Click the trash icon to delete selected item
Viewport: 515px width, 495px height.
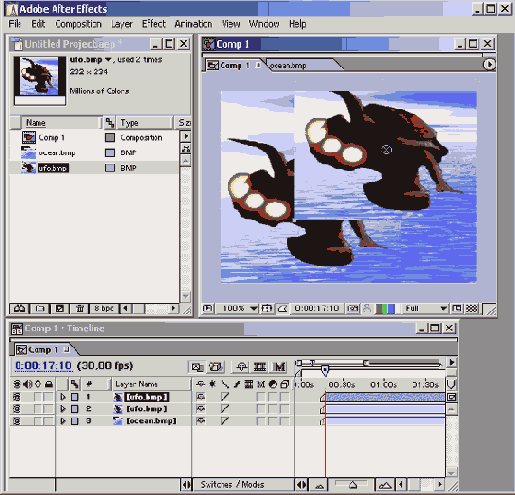click(x=80, y=308)
